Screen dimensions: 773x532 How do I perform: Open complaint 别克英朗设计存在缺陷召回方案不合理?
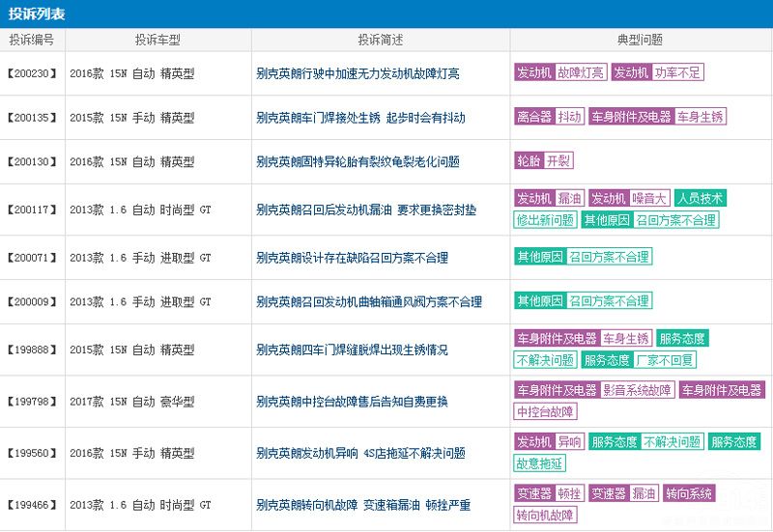point(352,258)
